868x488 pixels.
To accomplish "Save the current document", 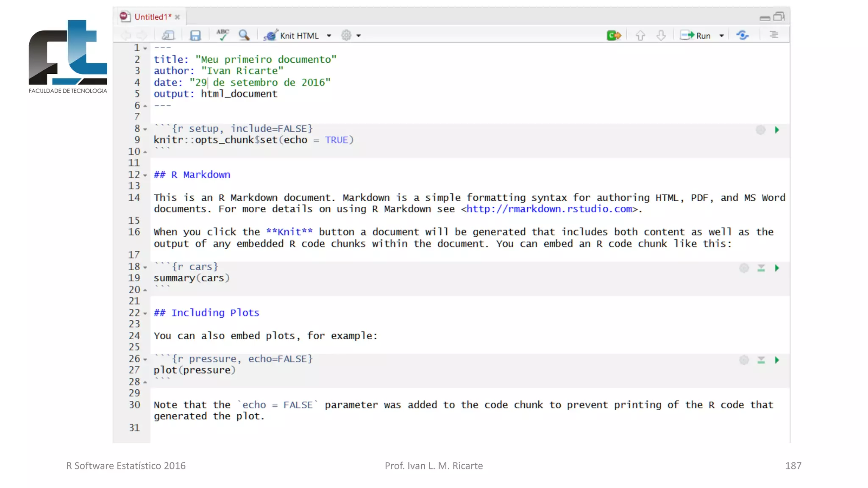I will tap(195, 36).
